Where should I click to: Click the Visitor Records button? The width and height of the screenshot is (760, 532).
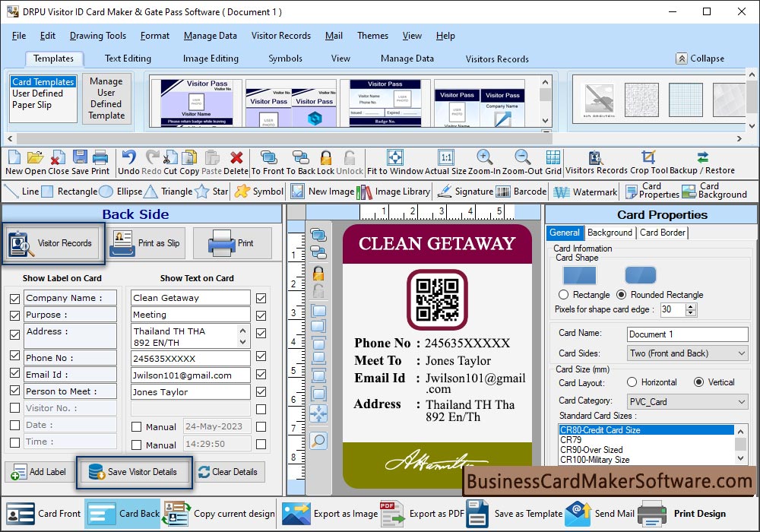pyautogui.click(x=53, y=243)
